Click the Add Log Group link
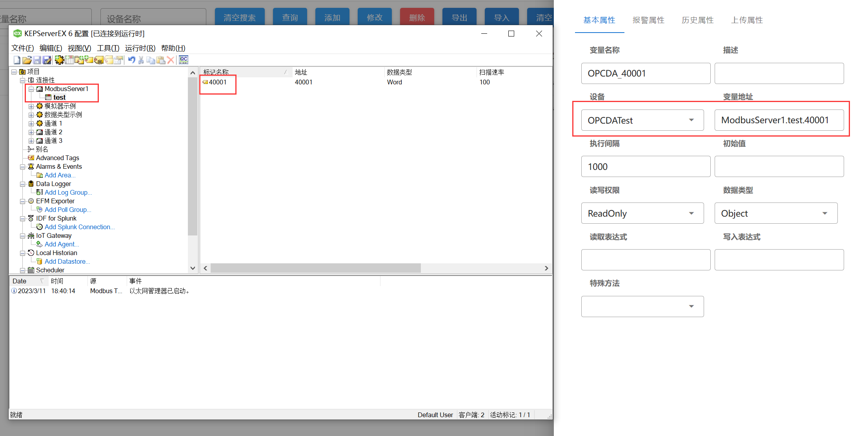Screen dimensions: 868x436 [x=68, y=192]
